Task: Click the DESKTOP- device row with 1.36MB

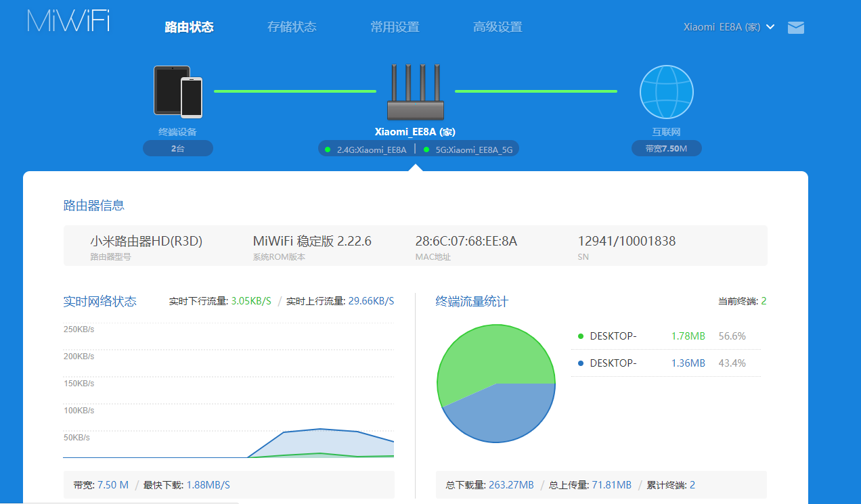Action: 666,363
